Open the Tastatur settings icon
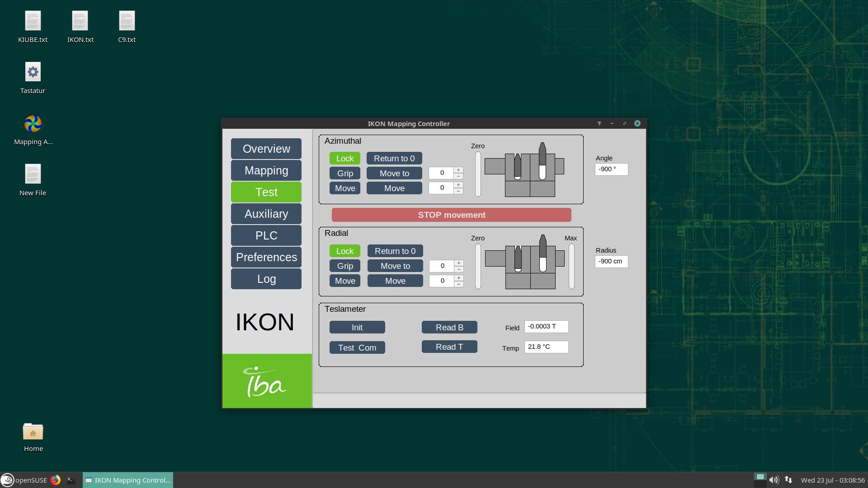The height and width of the screenshot is (488, 868). (33, 78)
